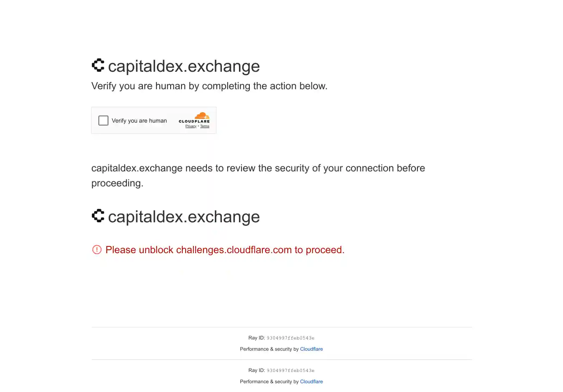Click the lower Ray ID value
563x392 pixels.
(x=290, y=371)
